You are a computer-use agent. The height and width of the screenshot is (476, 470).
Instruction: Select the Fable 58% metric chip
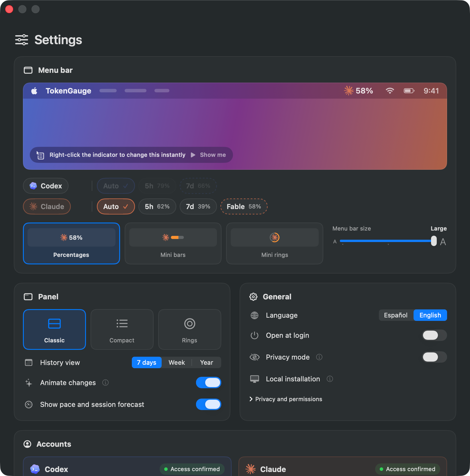click(x=244, y=206)
